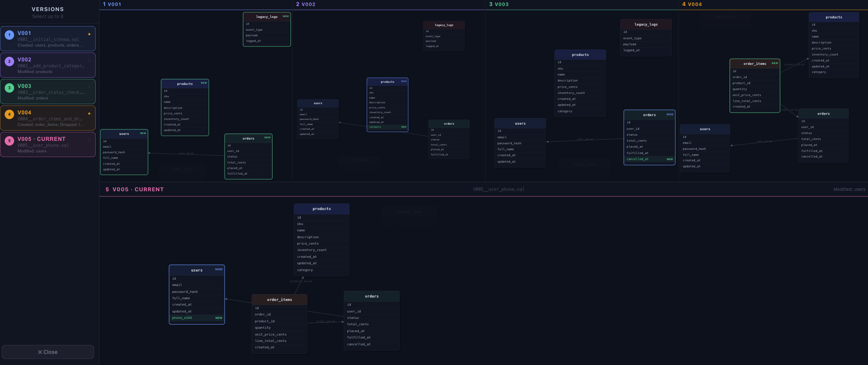Select V005 CURRENT version card title
Image resolution: width=868 pixels, height=365 pixels.
(x=41, y=139)
